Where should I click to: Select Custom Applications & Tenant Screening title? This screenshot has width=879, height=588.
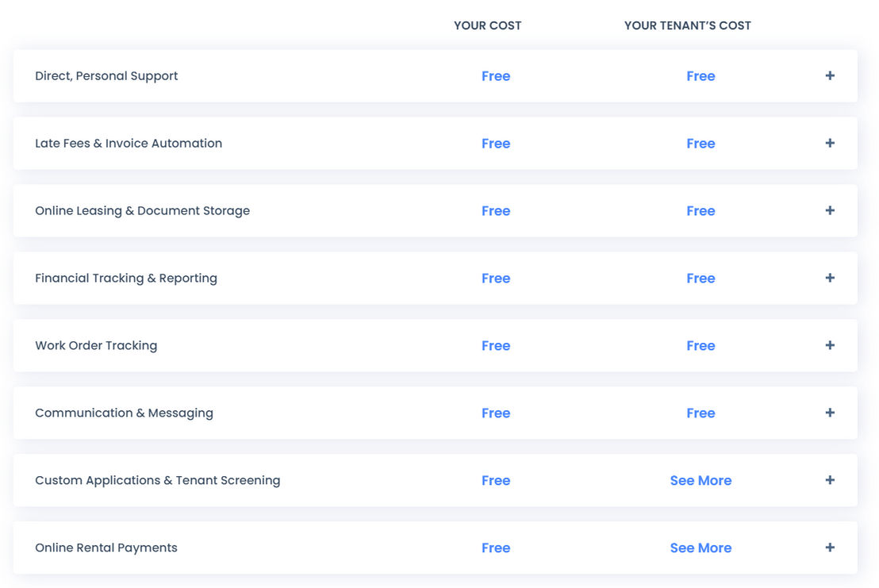pos(158,480)
